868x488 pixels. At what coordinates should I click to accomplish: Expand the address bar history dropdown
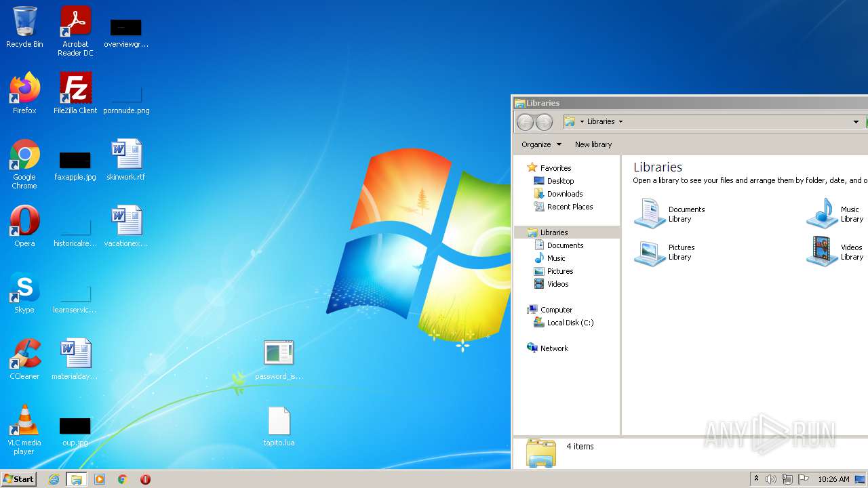click(x=856, y=122)
